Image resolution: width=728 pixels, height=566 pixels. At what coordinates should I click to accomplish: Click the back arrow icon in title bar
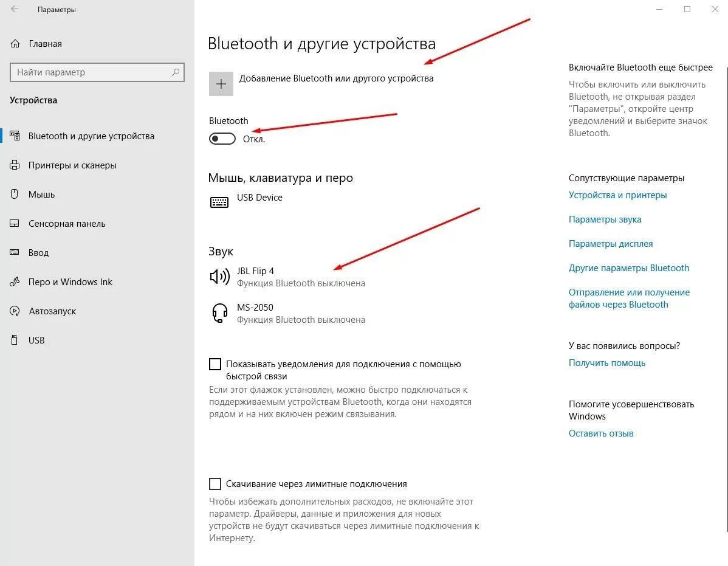click(x=15, y=9)
